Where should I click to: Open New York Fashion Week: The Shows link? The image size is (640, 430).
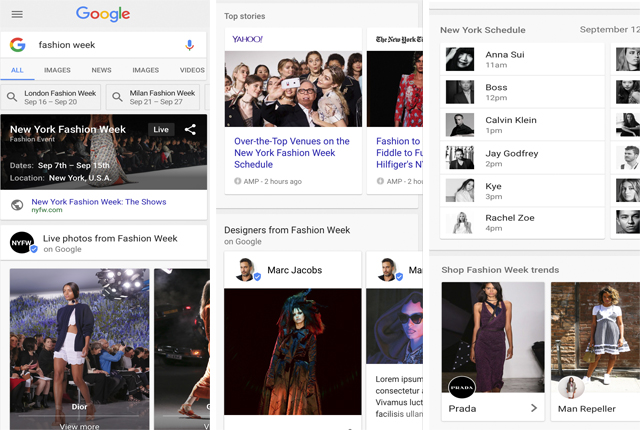(x=99, y=202)
